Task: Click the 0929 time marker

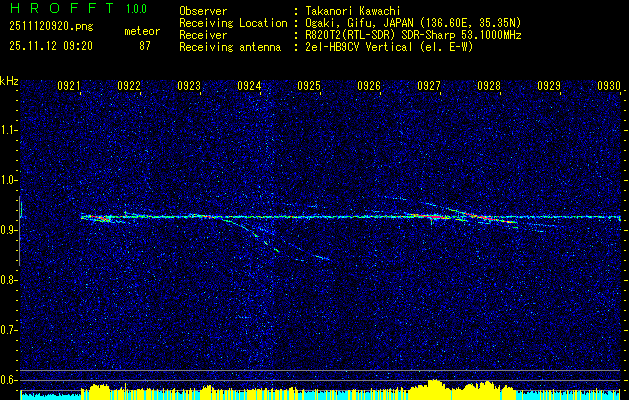Action: click(x=549, y=85)
